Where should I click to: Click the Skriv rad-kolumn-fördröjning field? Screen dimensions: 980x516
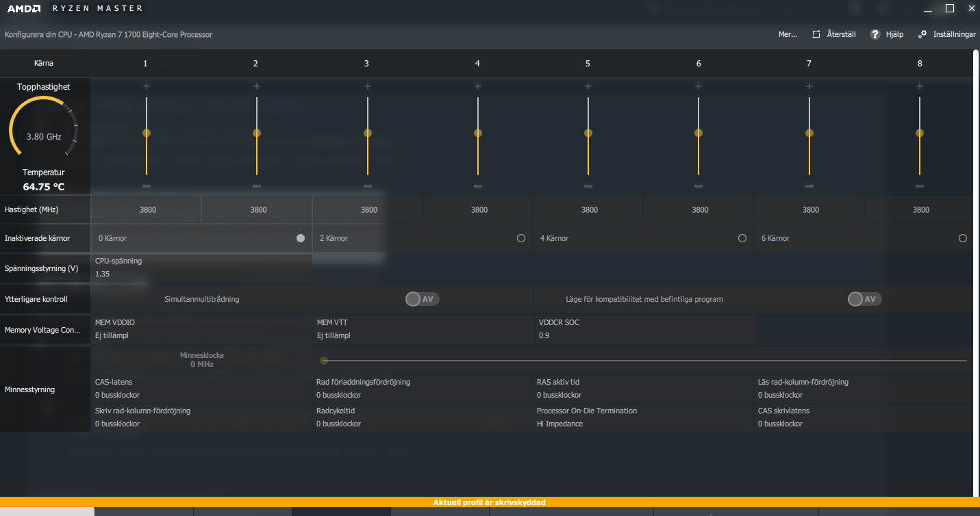[202, 417]
